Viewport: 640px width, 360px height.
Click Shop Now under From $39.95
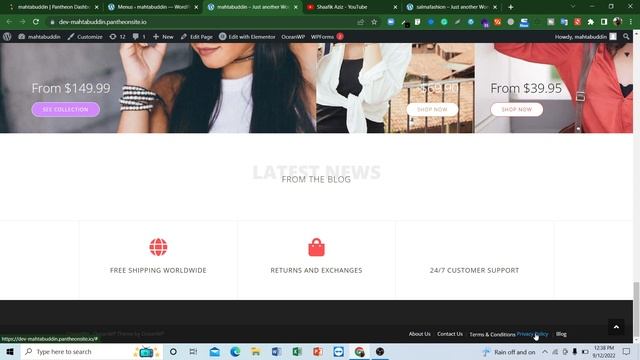[x=517, y=109]
